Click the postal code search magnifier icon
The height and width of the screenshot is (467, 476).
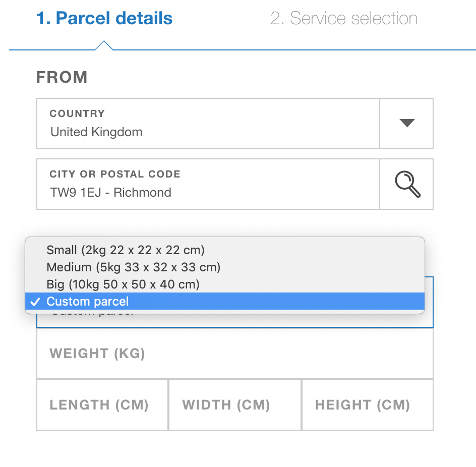[x=406, y=184]
